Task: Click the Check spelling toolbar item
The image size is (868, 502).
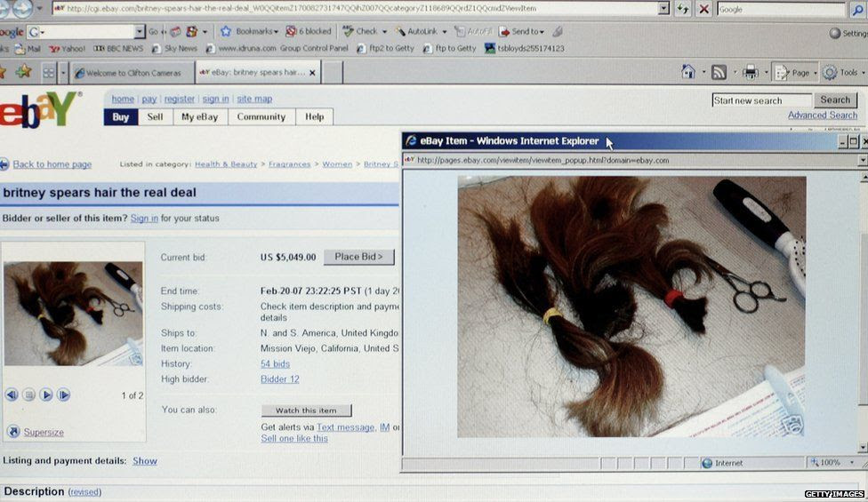Action: point(360,31)
